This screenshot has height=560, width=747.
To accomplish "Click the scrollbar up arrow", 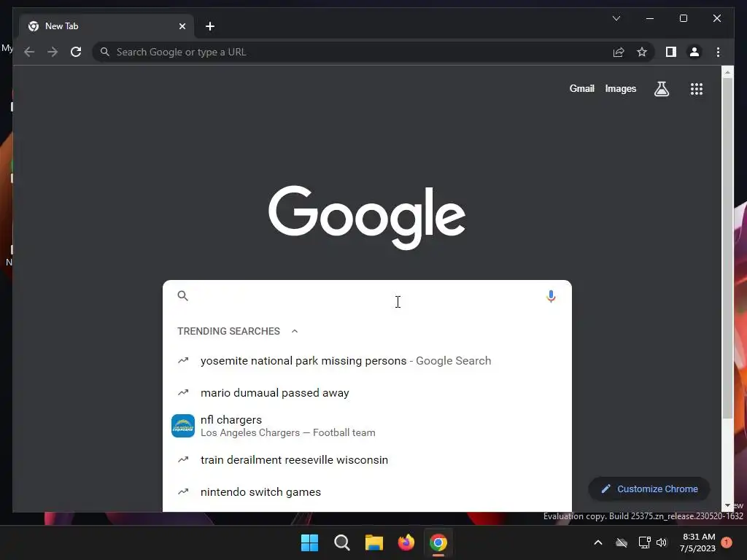I will (727, 72).
